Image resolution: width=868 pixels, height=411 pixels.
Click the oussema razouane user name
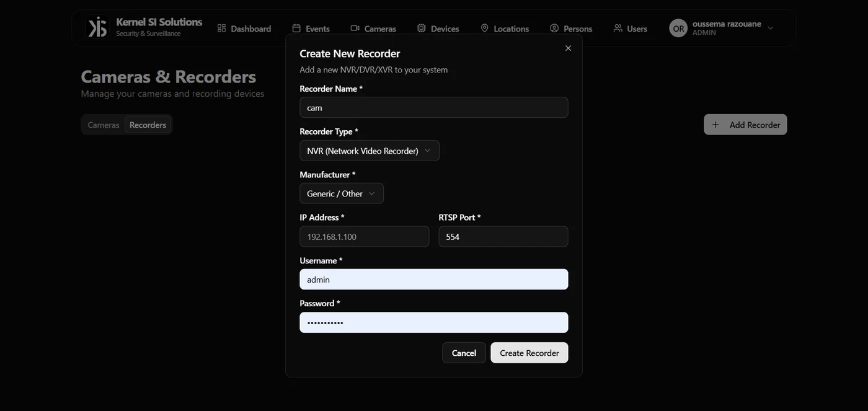727,24
